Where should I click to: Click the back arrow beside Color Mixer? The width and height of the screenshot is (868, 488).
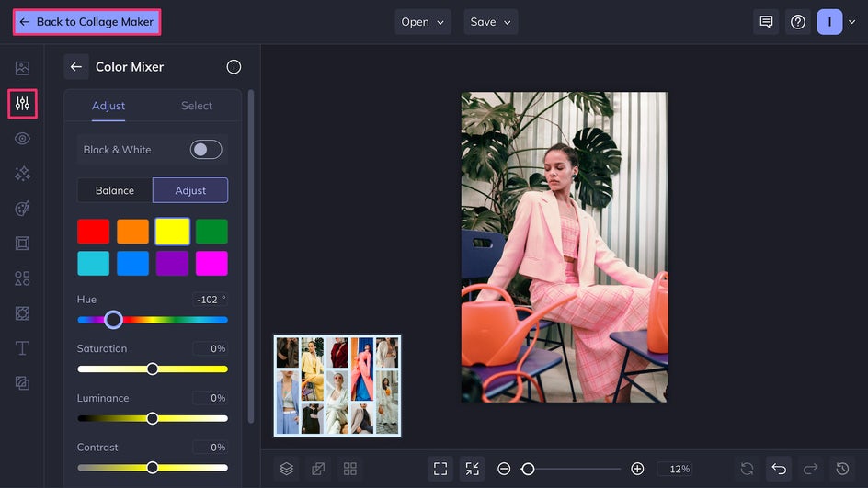[x=75, y=67]
